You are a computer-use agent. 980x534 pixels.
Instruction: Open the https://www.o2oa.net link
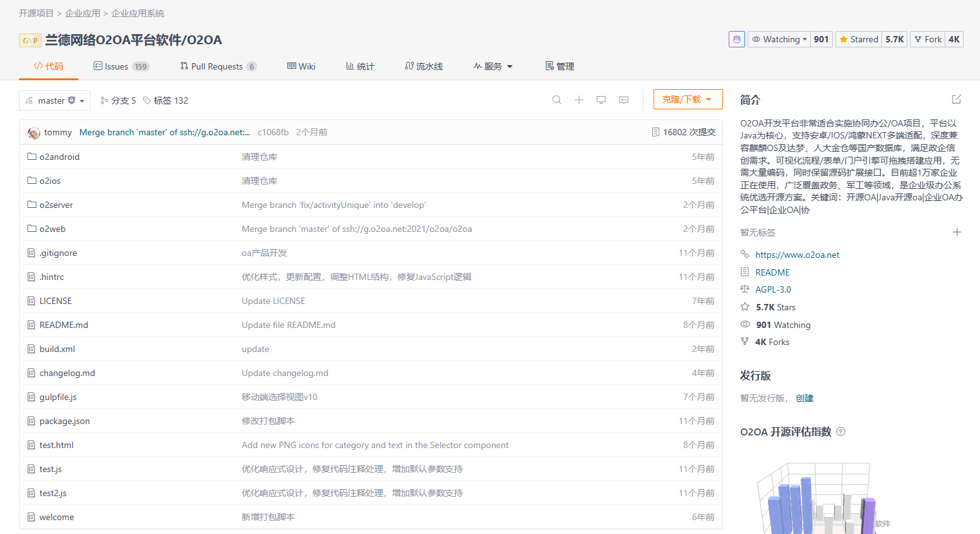click(797, 255)
